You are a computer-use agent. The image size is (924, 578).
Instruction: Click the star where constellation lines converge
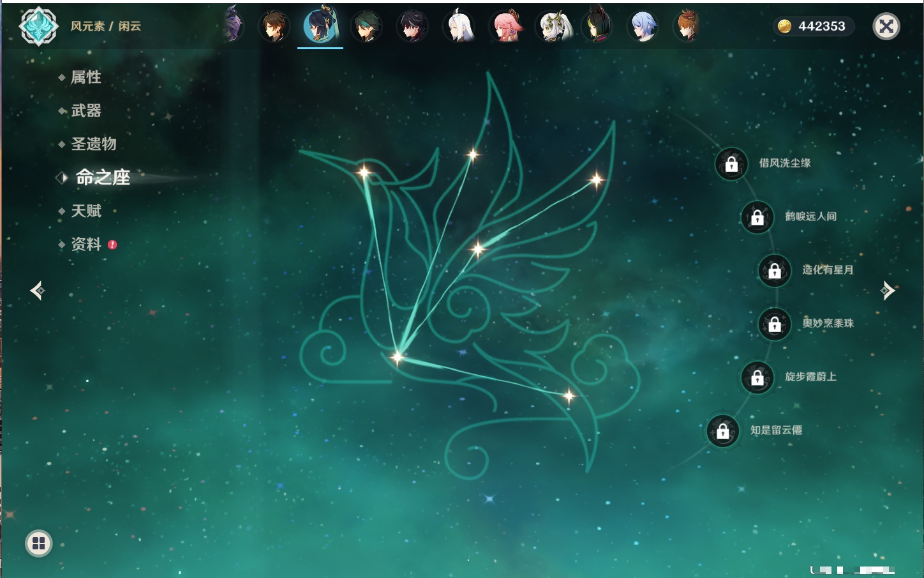pyautogui.click(x=397, y=356)
